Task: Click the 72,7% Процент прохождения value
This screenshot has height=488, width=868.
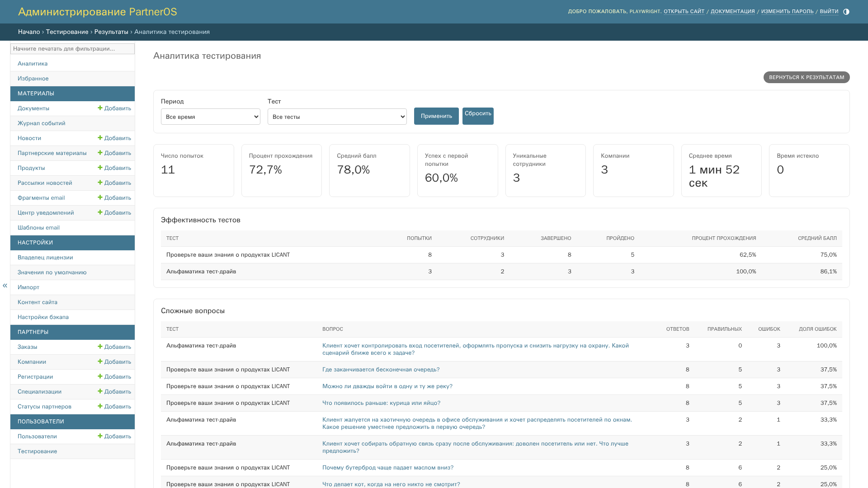Action: (265, 170)
